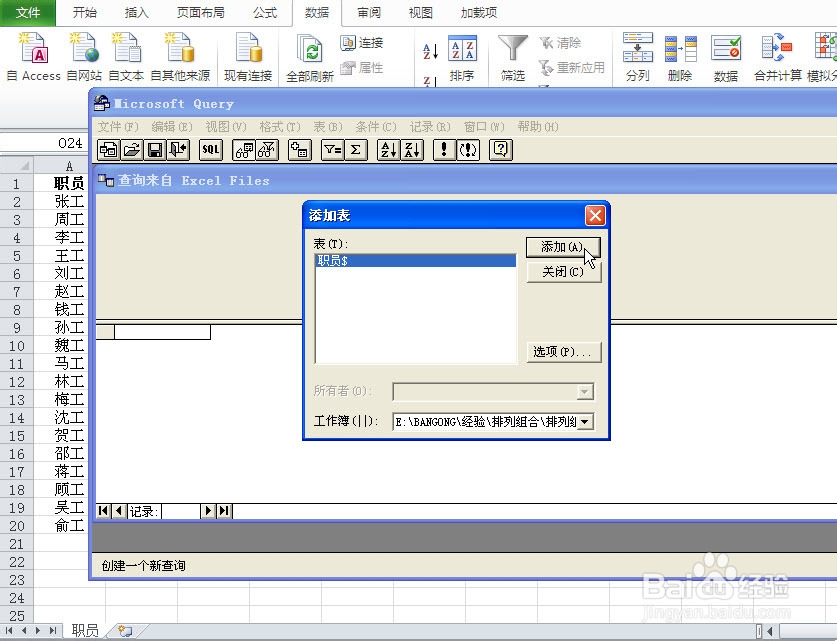Screen dimensions: 837x641
Task: Click Cycle Through Totals sigma icon
Action: [x=356, y=150]
